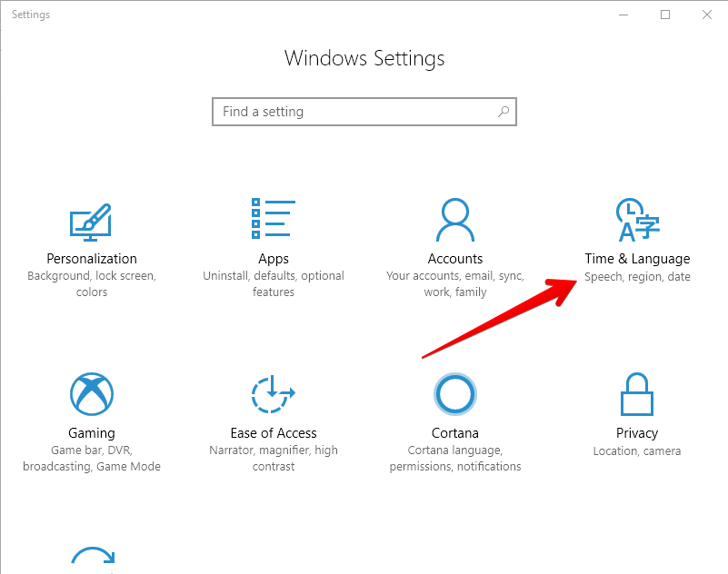The height and width of the screenshot is (574, 728).
Task: Select the Ease of Access label
Action: pos(274,433)
